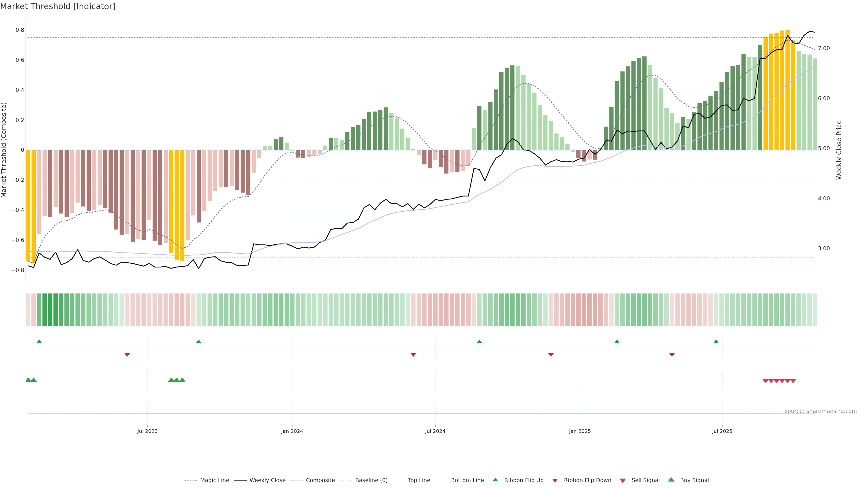Click the ribbon flip up marker just before Jul 2025
The width and height of the screenshot is (868, 488).
click(716, 342)
